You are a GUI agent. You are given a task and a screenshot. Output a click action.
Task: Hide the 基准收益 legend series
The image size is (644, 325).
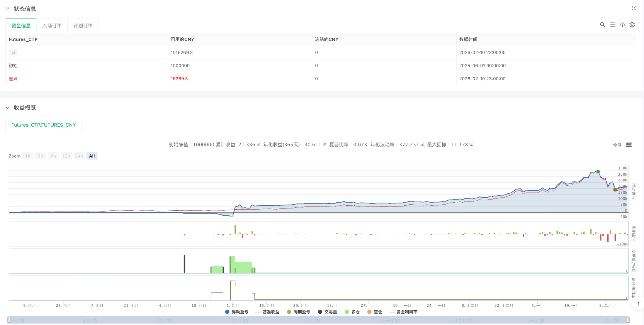267,312
